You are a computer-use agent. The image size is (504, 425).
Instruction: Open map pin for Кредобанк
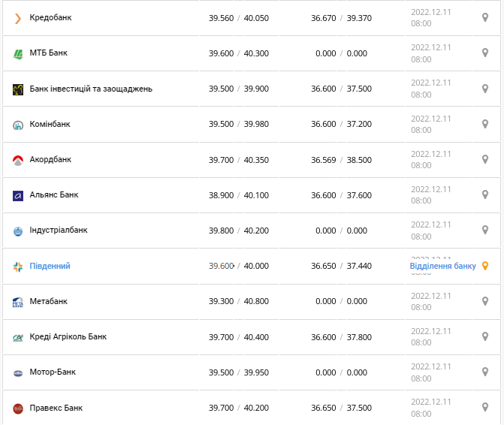coord(485,17)
